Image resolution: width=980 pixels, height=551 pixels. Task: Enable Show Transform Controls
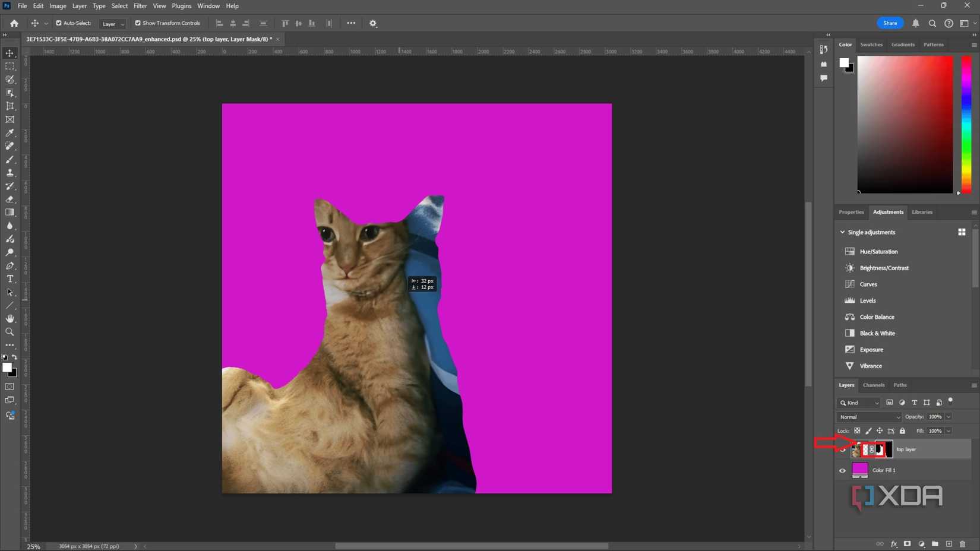coord(137,23)
